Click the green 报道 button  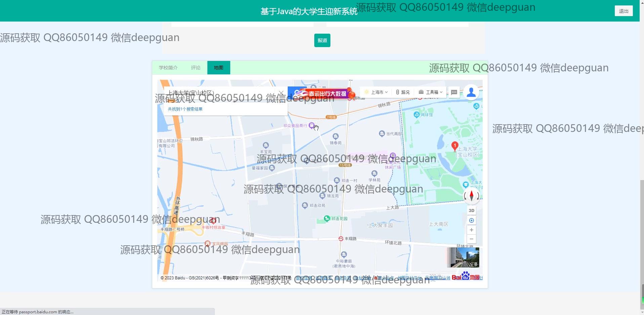pos(322,40)
